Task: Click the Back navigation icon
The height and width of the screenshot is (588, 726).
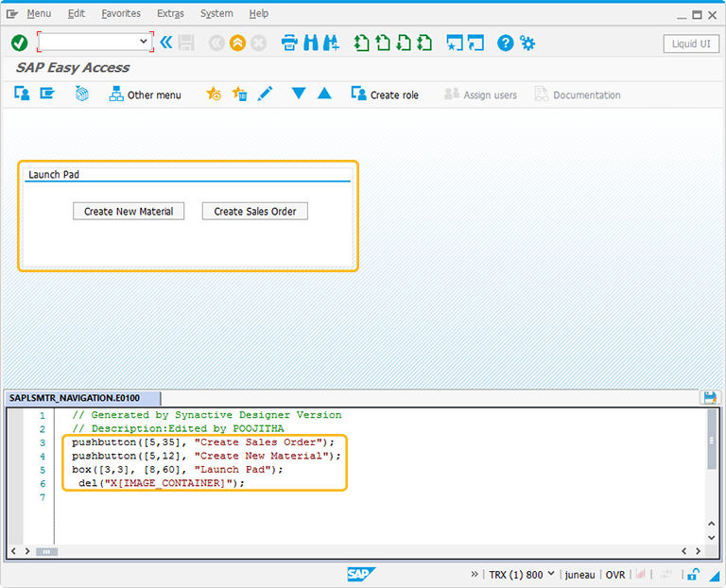Action: coord(216,43)
